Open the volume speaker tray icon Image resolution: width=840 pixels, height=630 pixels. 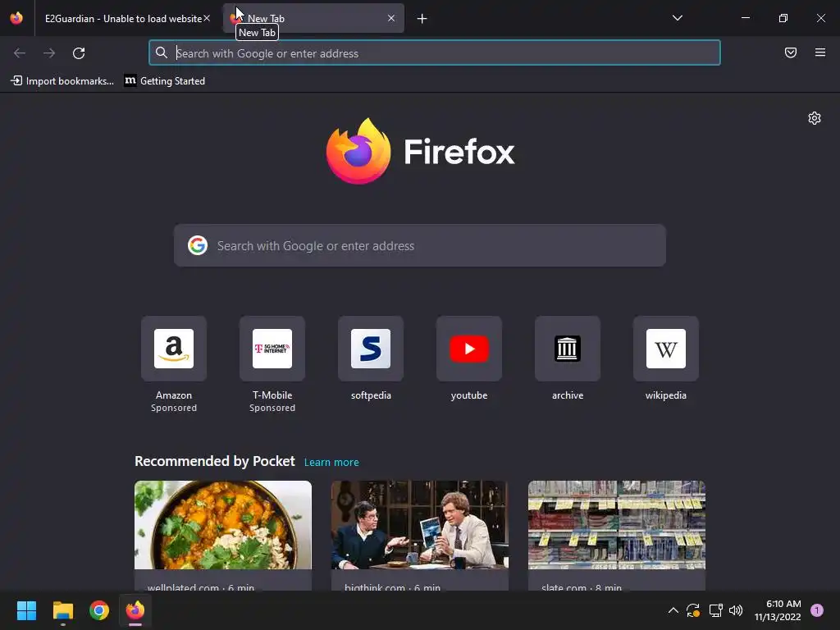(736, 610)
